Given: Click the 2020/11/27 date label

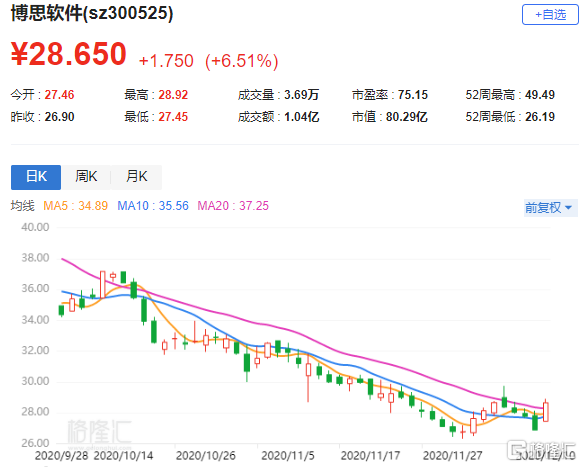Looking at the screenshot, I should coord(453,455).
